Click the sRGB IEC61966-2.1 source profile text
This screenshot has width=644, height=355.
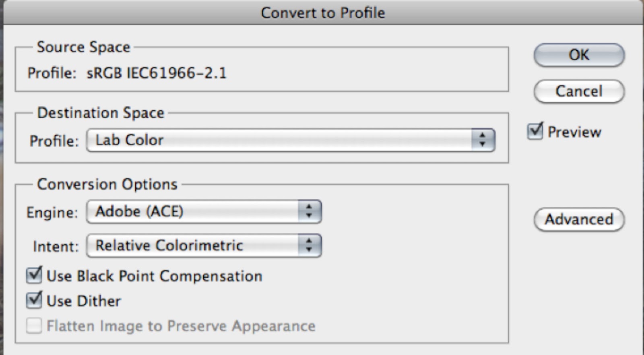157,73
